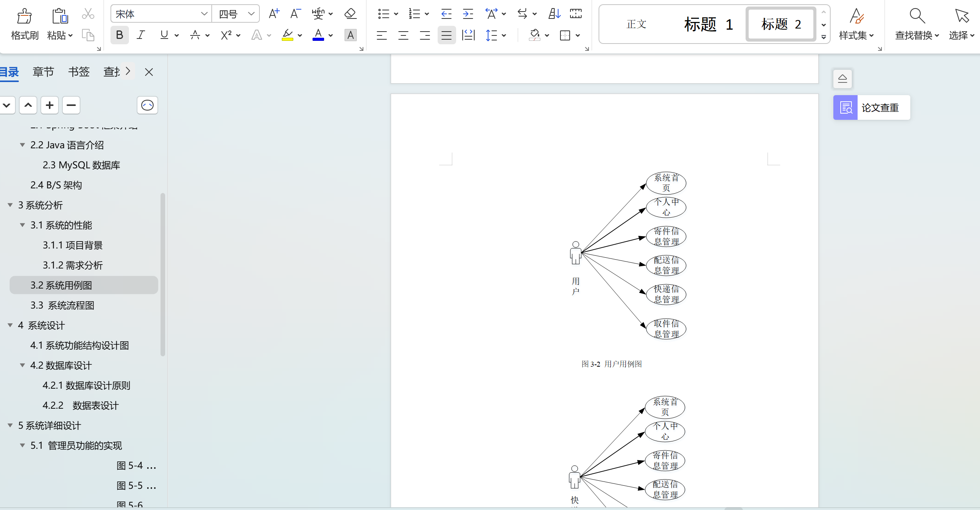Toggle character shading button

(x=350, y=35)
